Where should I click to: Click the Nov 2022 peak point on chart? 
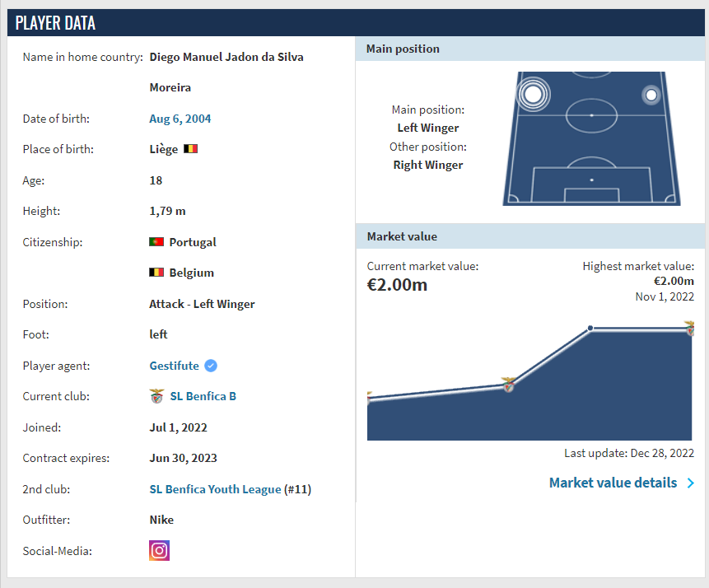590,329
